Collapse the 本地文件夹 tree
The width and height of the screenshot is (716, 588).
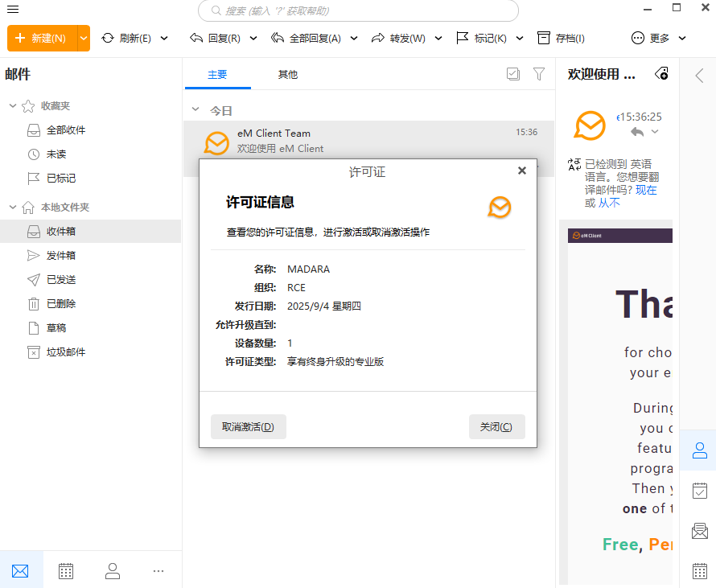13,208
